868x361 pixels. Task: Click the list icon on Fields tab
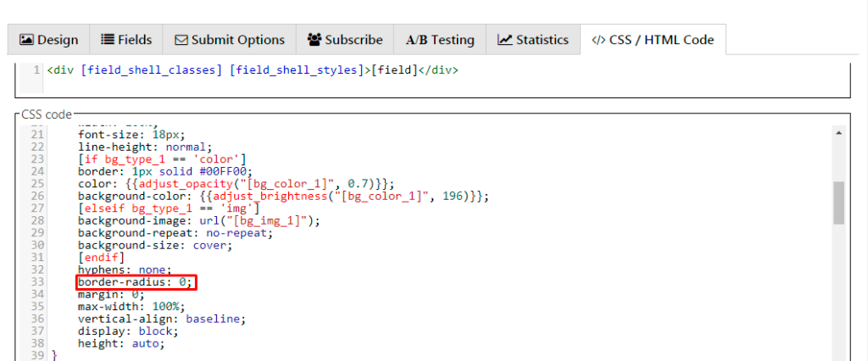click(x=108, y=40)
